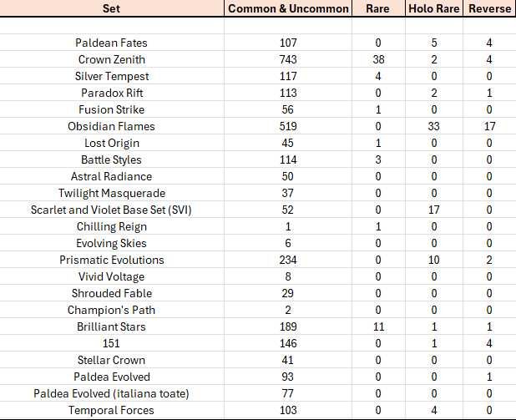Click the "Temporal Forces" cell

tap(111, 410)
